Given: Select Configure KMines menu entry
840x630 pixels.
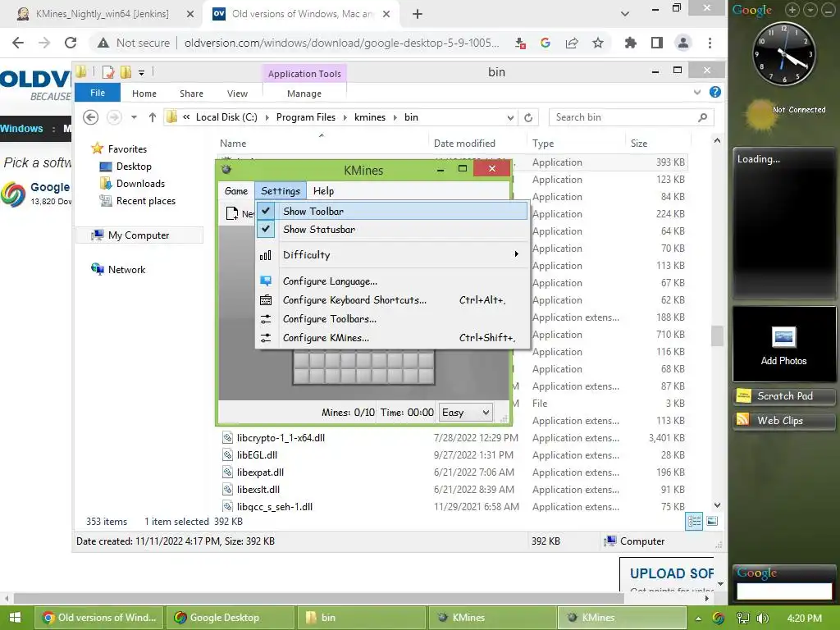Looking at the screenshot, I should click(391, 337).
